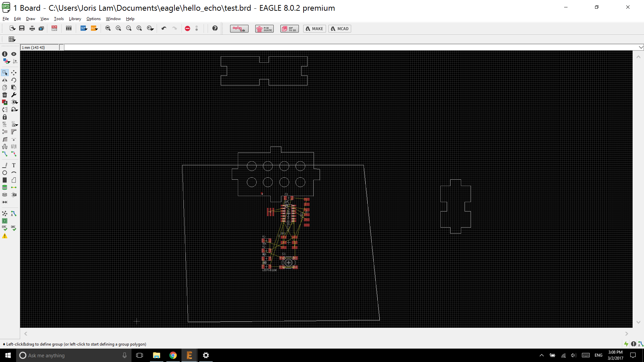
Task: Open the Tools menu
Action: [59, 19]
